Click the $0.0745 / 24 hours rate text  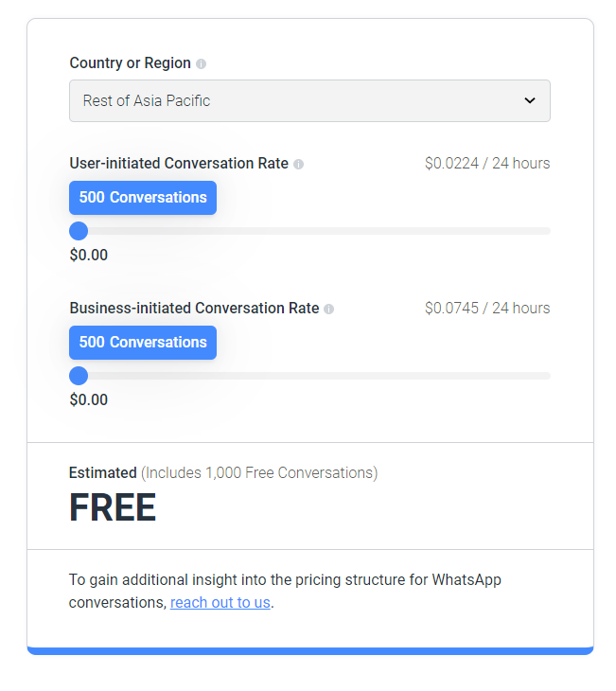click(487, 308)
